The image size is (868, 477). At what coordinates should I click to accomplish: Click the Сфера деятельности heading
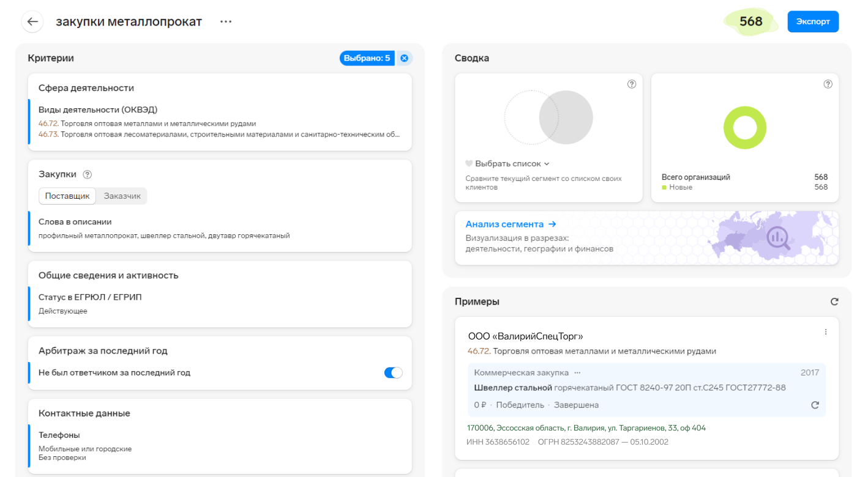[x=86, y=88]
